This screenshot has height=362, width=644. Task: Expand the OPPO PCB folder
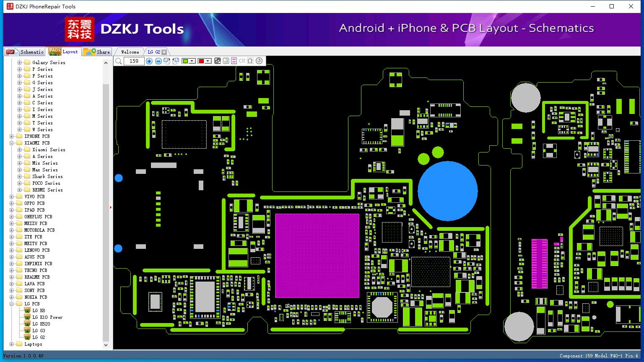pyautogui.click(x=12, y=203)
